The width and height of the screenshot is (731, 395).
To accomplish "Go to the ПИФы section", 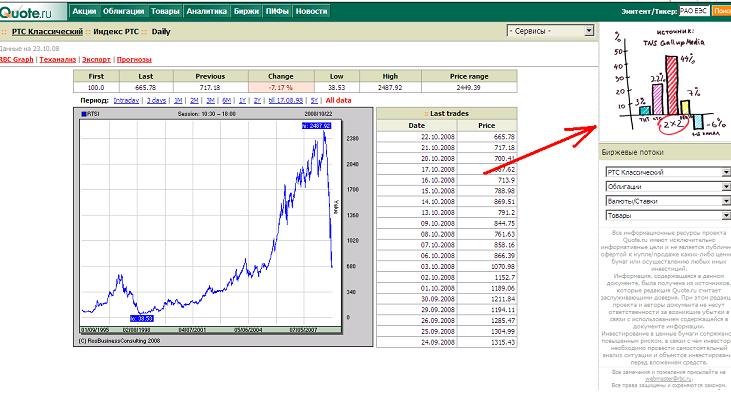I will [277, 11].
